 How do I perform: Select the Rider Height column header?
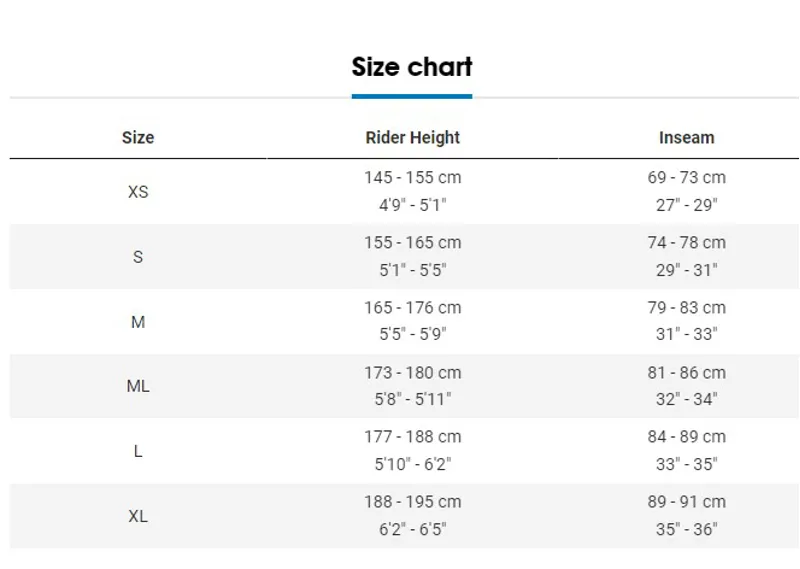412,138
